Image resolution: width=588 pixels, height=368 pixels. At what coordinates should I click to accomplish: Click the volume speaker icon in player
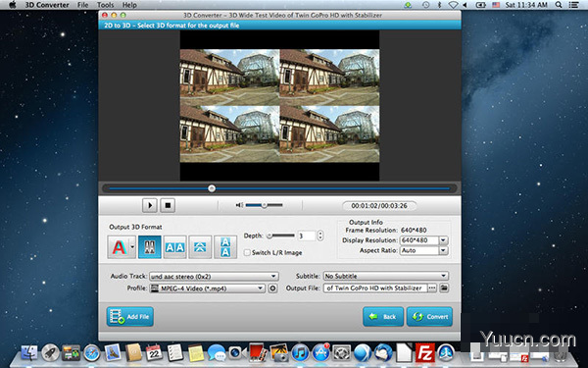[x=239, y=205]
